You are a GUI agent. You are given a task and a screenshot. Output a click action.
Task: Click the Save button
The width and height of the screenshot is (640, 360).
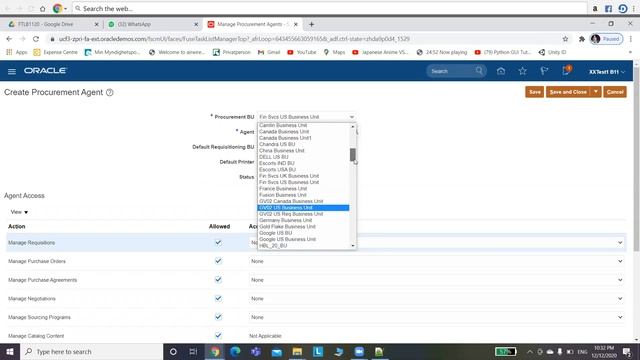(535, 92)
